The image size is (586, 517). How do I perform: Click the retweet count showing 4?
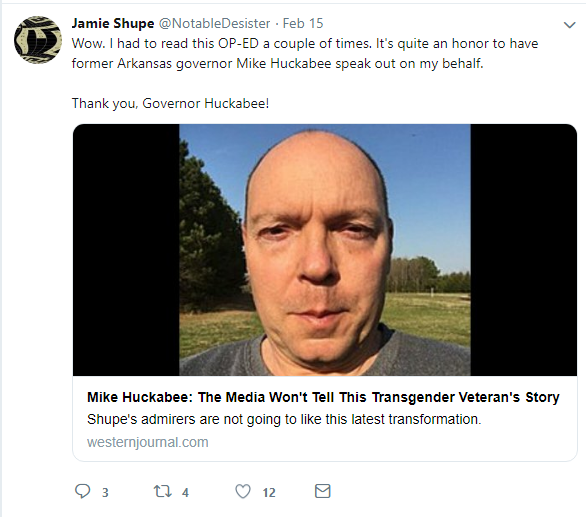[x=185, y=493]
